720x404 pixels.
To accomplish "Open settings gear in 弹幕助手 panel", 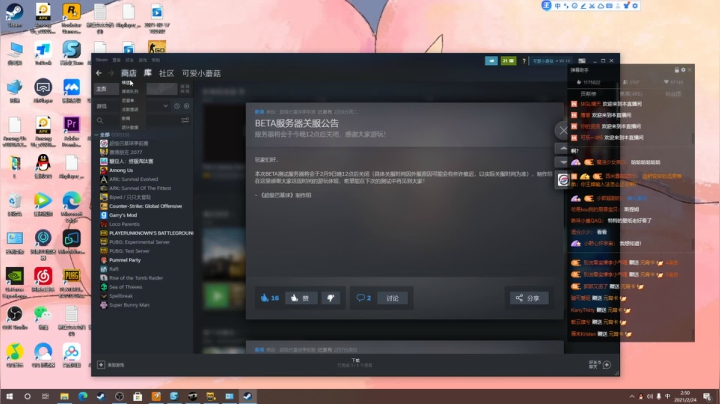I will tap(683, 70).
